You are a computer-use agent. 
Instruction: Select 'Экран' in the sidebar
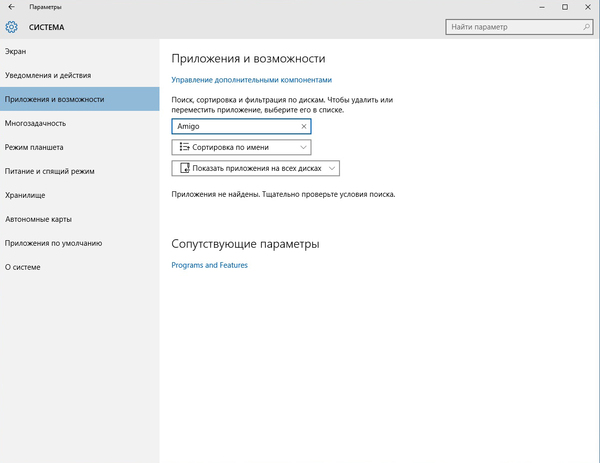click(17, 51)
